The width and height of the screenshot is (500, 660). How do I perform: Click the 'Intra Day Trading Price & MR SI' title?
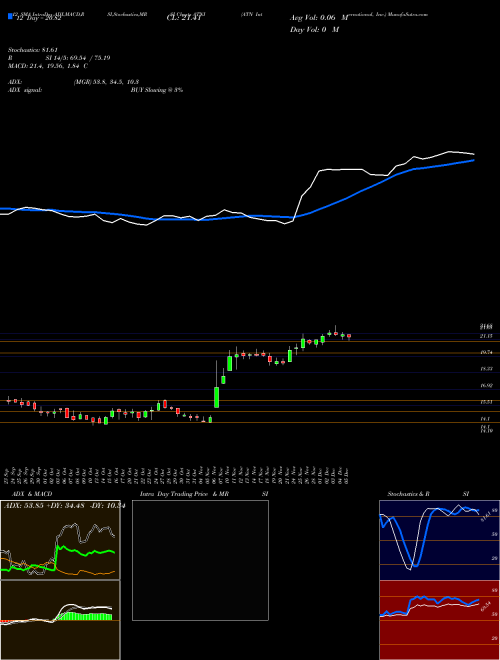coord(204,494)
